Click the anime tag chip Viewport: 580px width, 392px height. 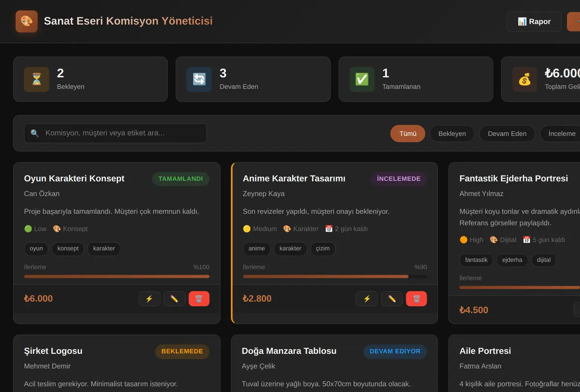click(x=257, y=248)
